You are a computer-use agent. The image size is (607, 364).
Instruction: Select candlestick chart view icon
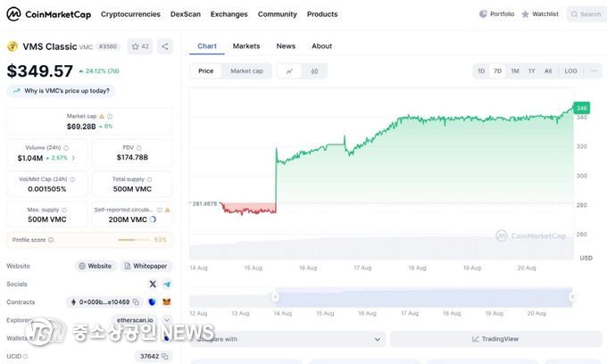coord(314,71)
